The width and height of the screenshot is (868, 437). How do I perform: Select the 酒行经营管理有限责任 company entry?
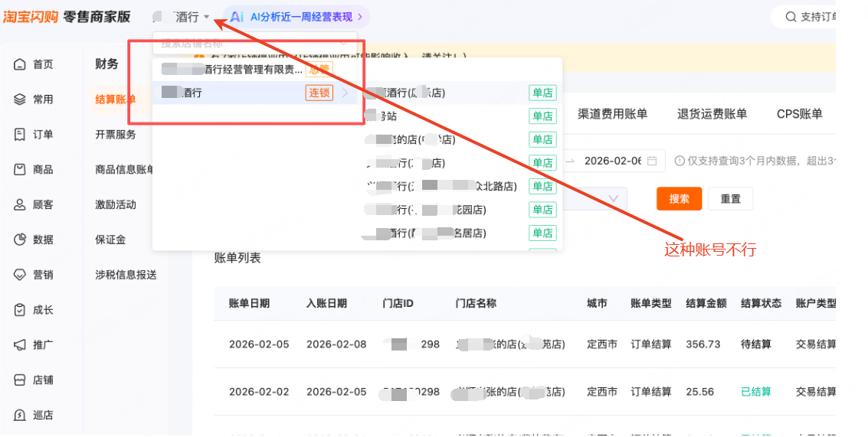pyautogui.click(x=254, y=70)
